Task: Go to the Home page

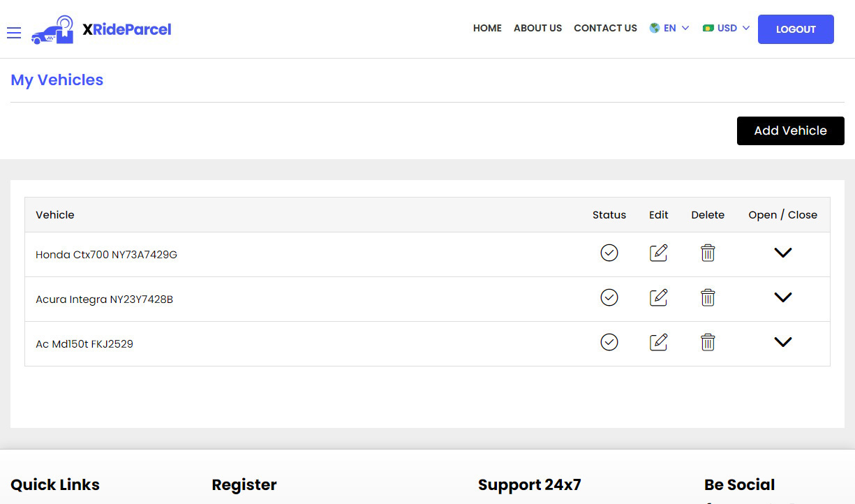Action: (487, 29)
